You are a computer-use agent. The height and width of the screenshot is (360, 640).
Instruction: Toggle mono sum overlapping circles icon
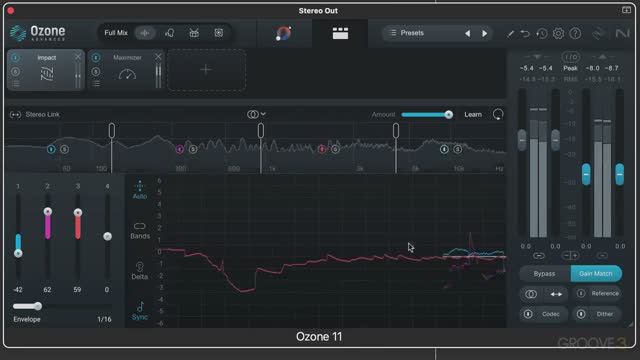pos(531,294)
